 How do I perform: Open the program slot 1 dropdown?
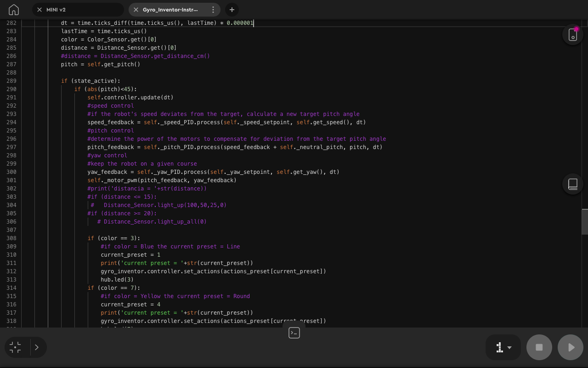[503, 347]
